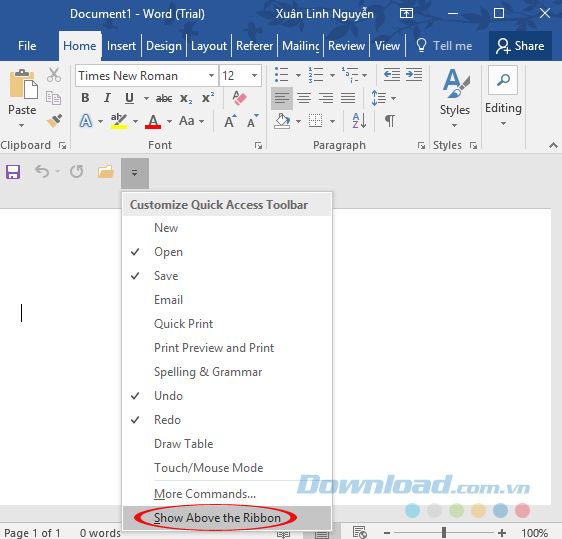This screenshot has height=539, width=562.
Task: Apply superscript formatting
Action: pyautogui.click(x=208, y=97)
